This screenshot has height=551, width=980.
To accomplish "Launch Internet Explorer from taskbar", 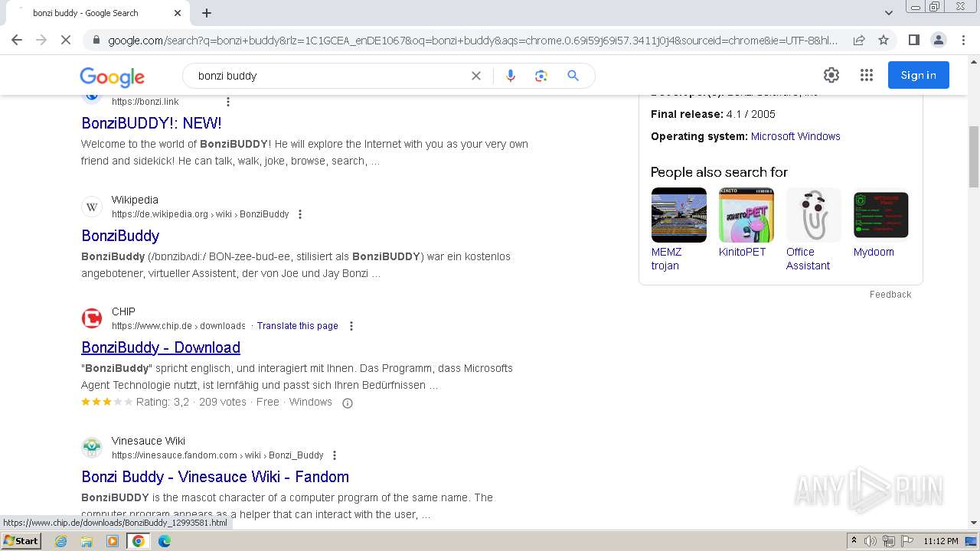I will pos(60,541).
